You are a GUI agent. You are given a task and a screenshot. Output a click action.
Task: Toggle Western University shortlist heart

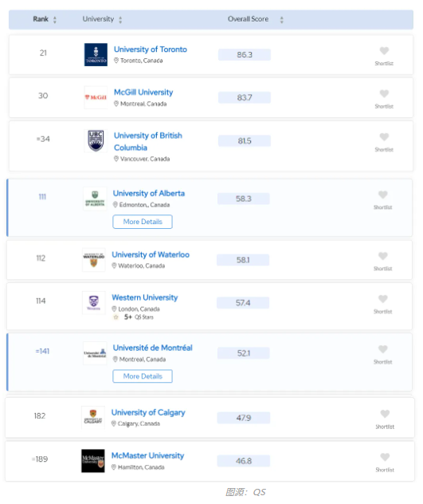pyautogui.click(x=383, y=299)
